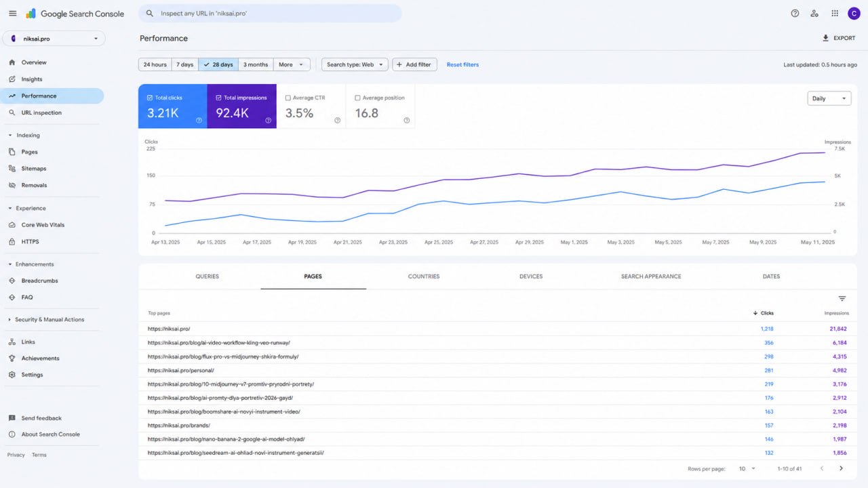Sort table by Impressions column header
Screen dimensions: 868x488
[x=836, y=313]
